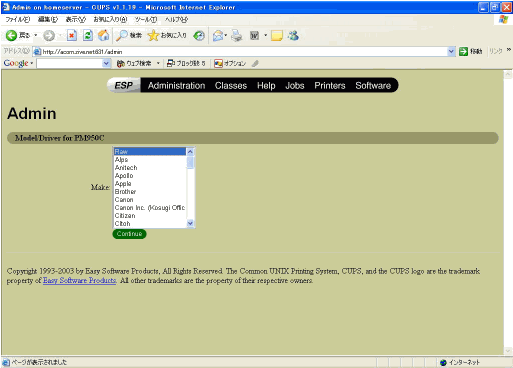
Task: Open the Back button history dropdown arrow
Action: pos(36,35)
